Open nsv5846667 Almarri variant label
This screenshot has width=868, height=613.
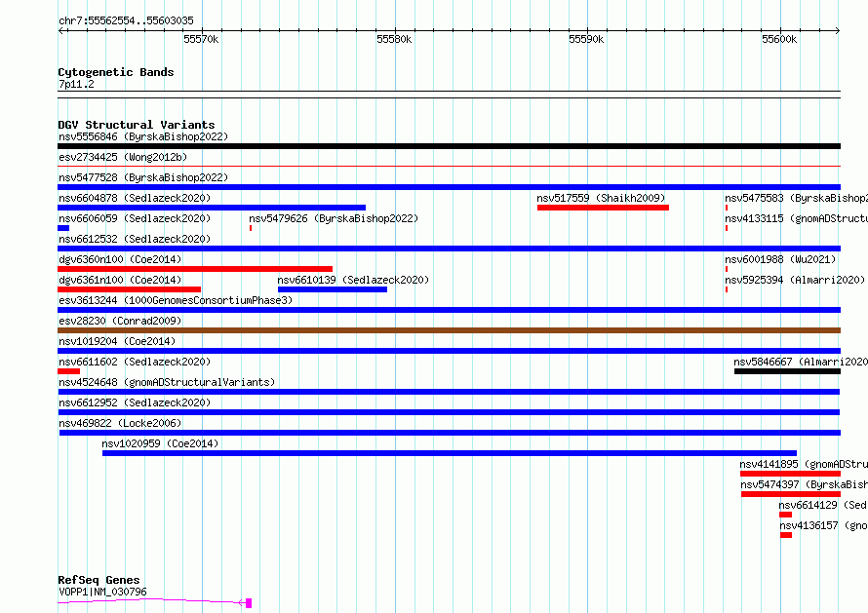tap(801, 362)
